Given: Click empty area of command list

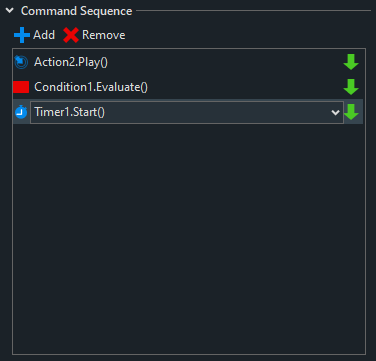Looking at the screenshot, I should 189,238.
